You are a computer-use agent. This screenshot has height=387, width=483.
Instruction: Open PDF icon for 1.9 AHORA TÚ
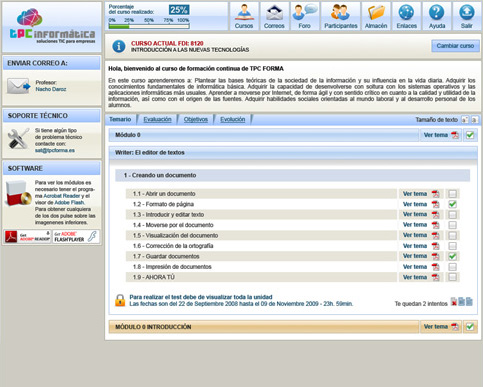435,277
